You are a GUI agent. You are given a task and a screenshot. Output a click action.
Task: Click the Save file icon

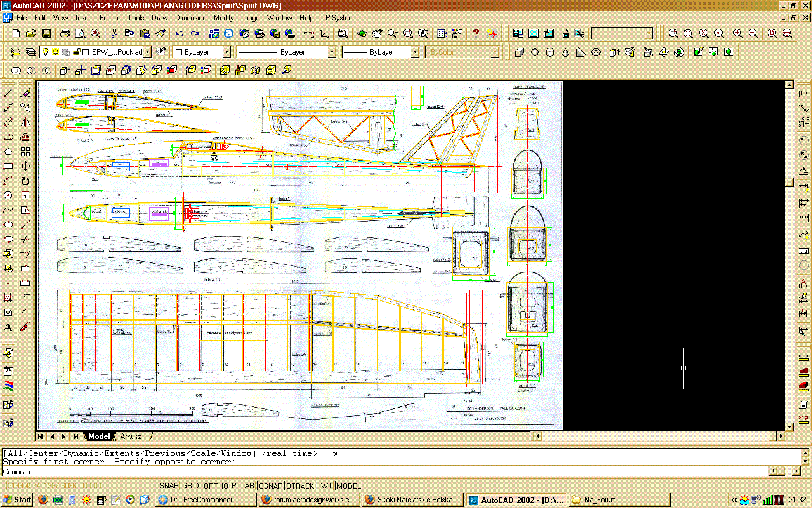tap(46, 33)
